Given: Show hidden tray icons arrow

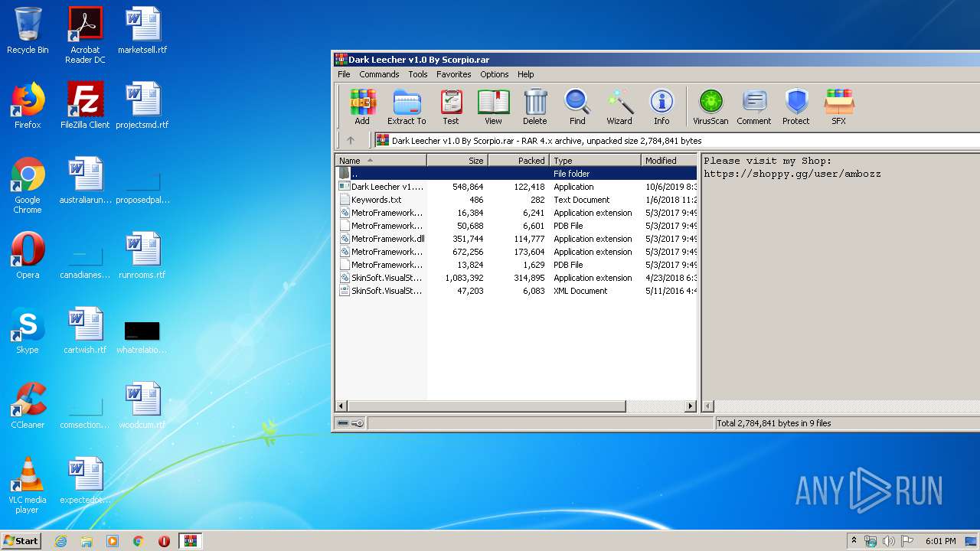Looking at the screenshot, I should (854, 541).
